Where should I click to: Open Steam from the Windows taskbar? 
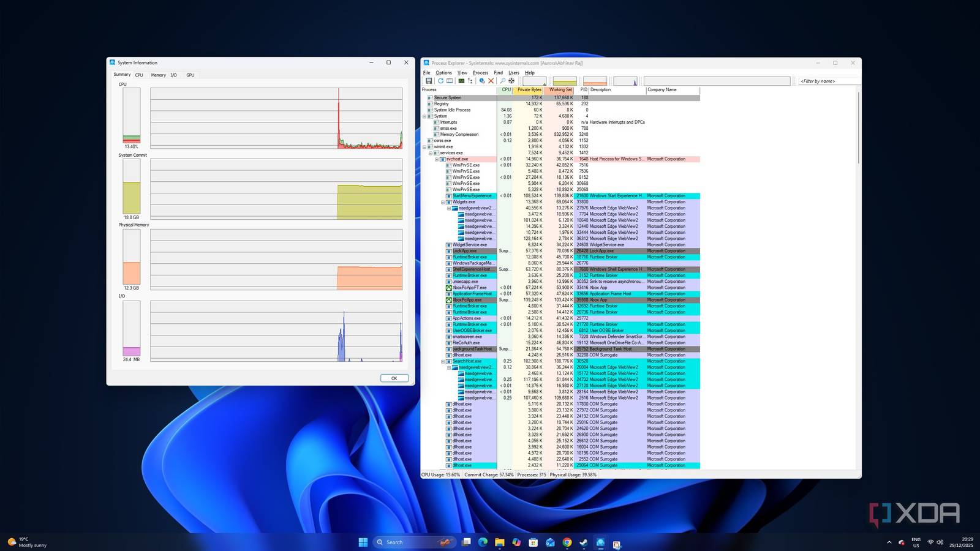pyautogui.click(x=583, y=542)
